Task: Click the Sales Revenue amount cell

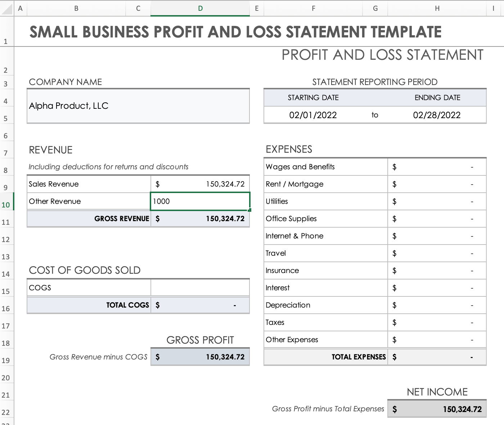Action: pyautogui.click(x=200, y=184)
